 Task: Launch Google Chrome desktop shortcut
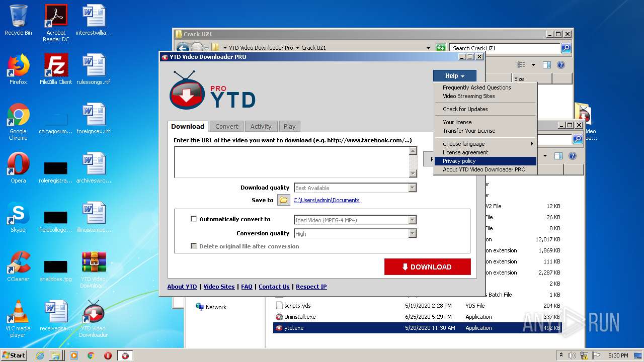[x=18, y=122]
